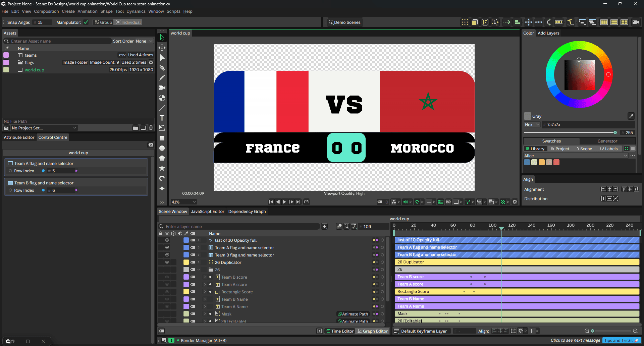Click the eyedropper icon beside Gray
The image size is (644, 346).
coord(631,116)
